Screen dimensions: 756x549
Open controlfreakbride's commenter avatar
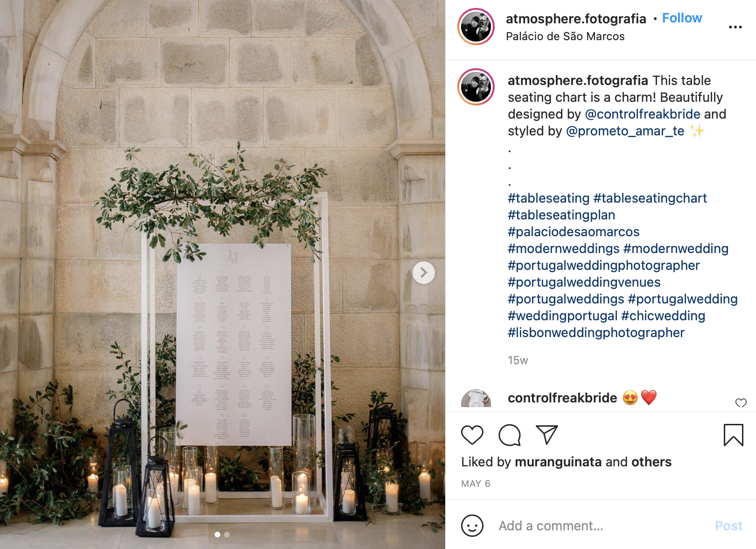pos(476,399)
